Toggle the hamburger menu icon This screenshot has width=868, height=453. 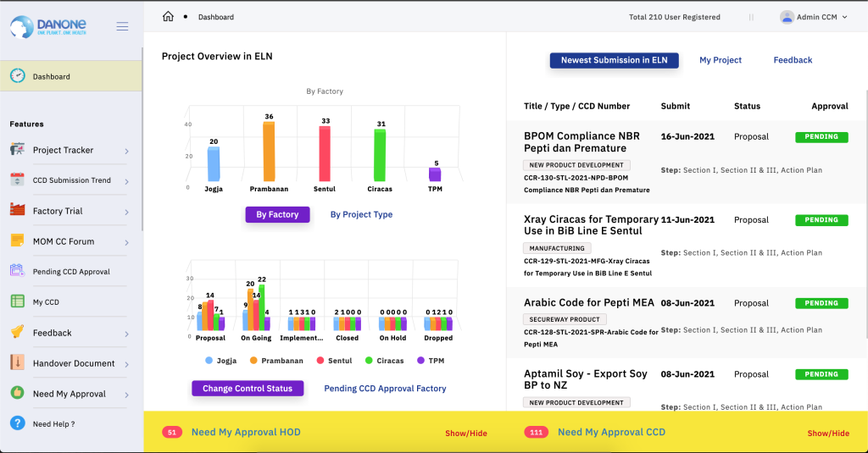(x=122, y=26)
